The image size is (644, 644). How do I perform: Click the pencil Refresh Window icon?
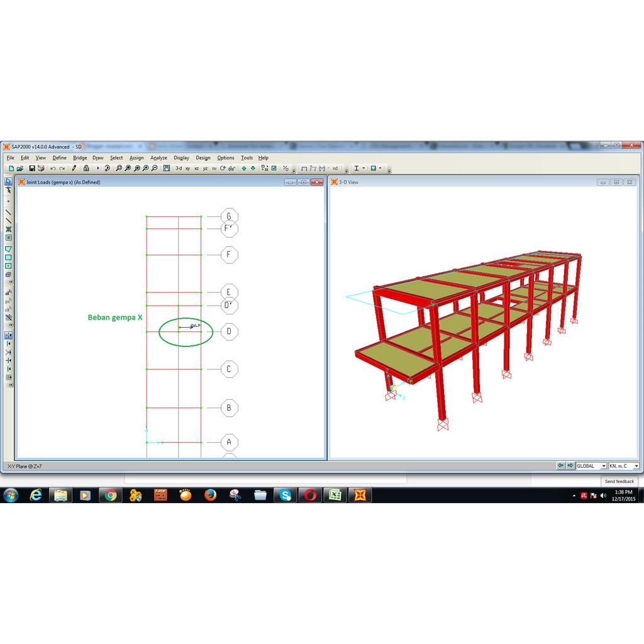[x=74, y=169]
